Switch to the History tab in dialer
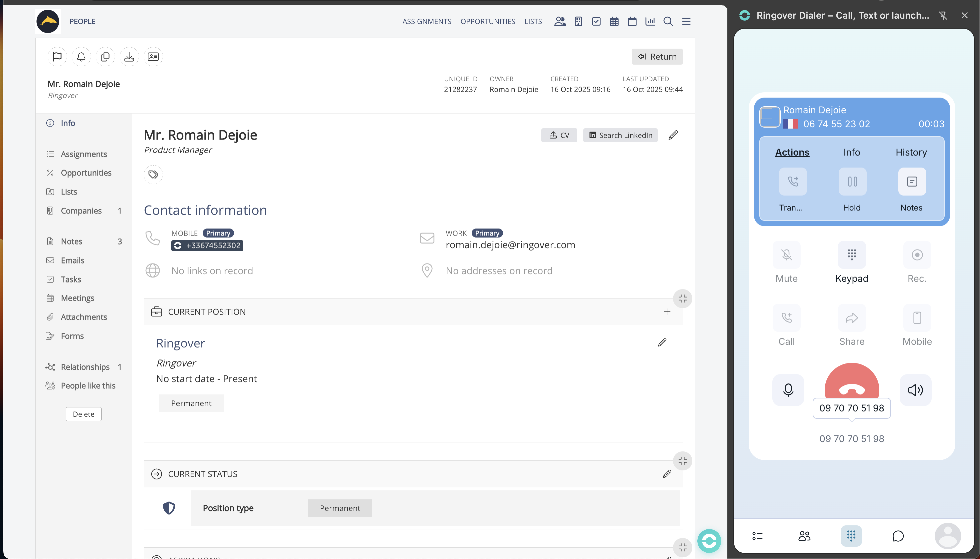Image resolution: width=980 pixels, height=559 pixels. tap(911, 153)
